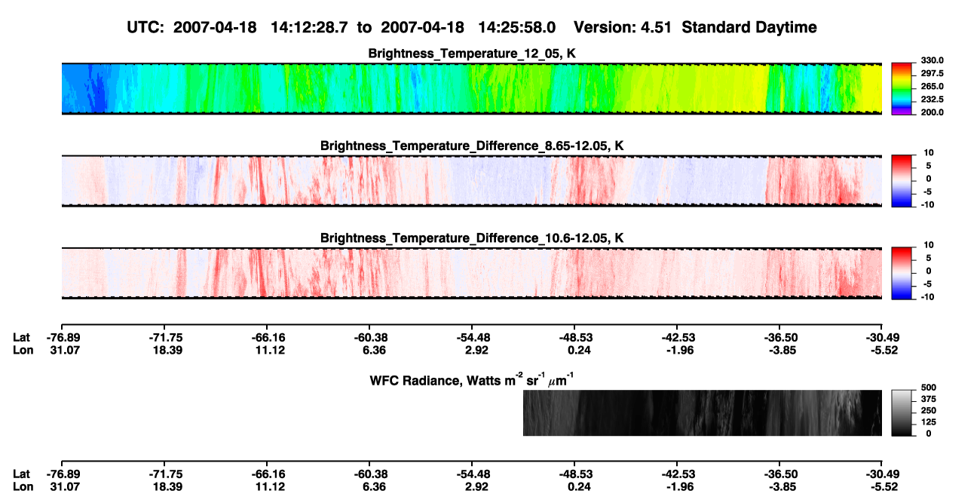The width and height of the screenshot is (980, 503).
Task: Click upper axis latitude value -48.53
Action: pos(574,338)
